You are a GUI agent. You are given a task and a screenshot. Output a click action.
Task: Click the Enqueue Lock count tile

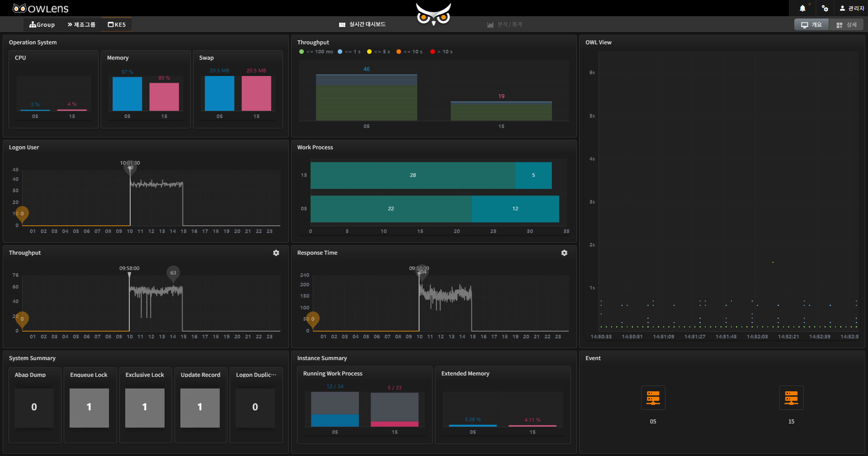point(89,408)
